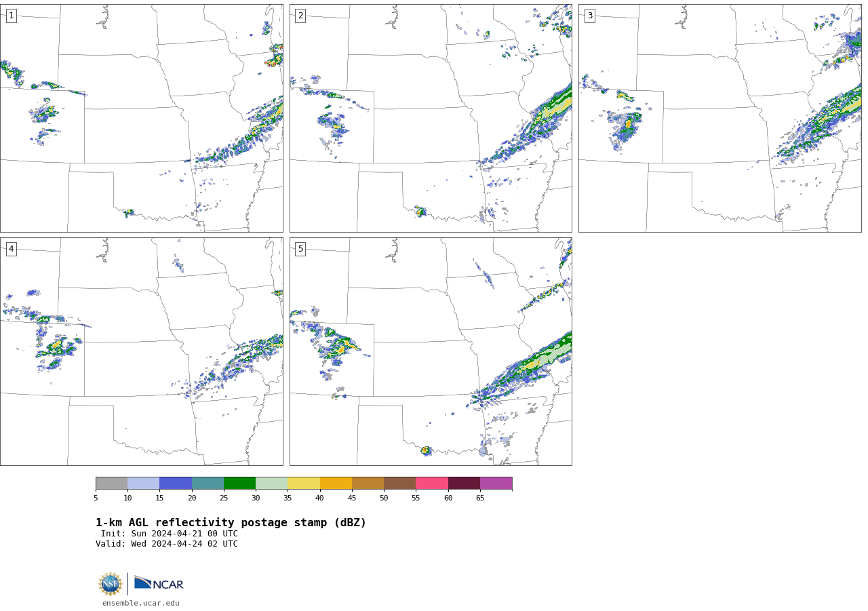The image size is (868, 611).
Task: Click the ensemble.ucar.edu text
Action: (141, 603)
